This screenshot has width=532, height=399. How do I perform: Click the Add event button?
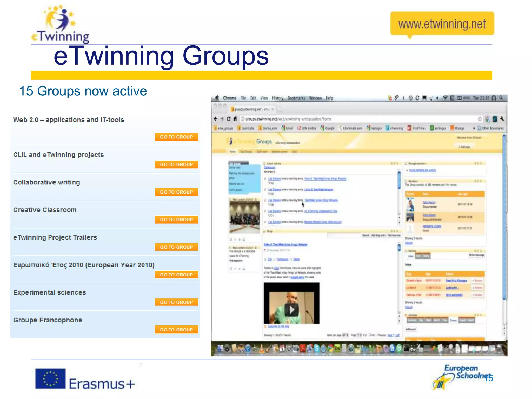click(x=411, y=329)
